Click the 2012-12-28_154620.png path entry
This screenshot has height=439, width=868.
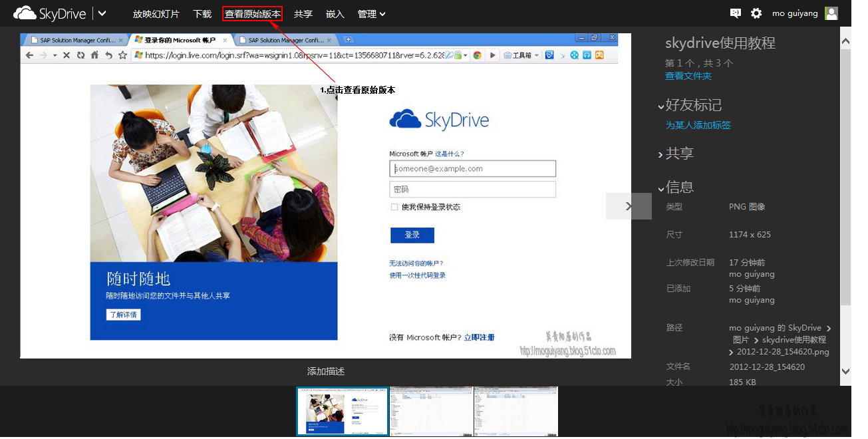(x=783, y=352)
